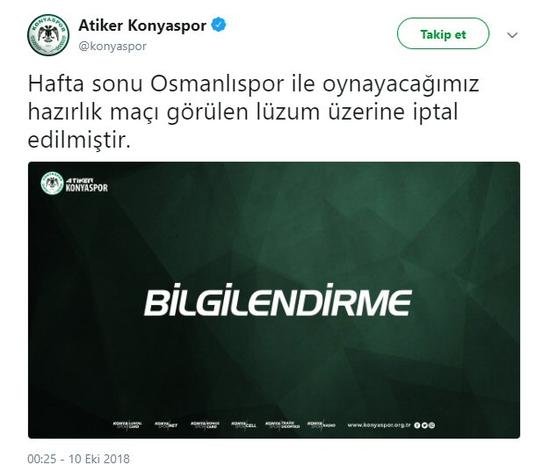Click the BİLGİLENDİRME headline text
The width and height of the screenshot is (550, 472).
[278, 300]
